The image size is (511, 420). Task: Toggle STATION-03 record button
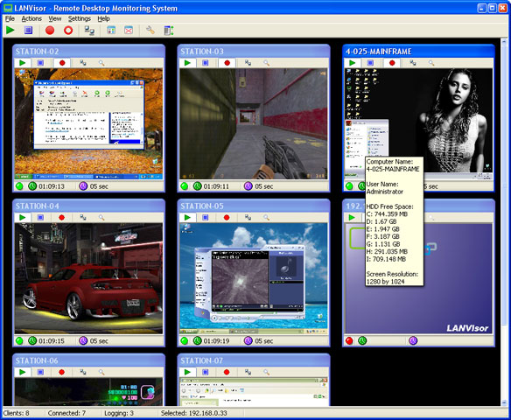coord(227,63)
